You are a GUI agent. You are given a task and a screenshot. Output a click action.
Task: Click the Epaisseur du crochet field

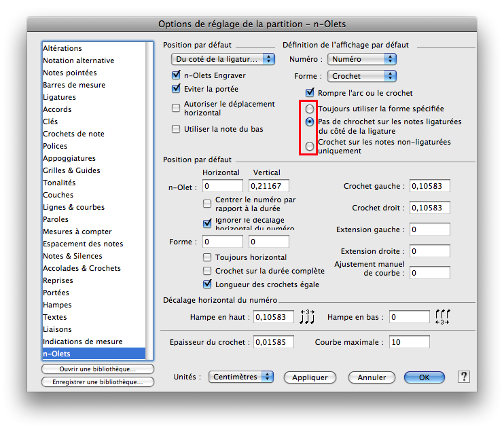[273, 342]
